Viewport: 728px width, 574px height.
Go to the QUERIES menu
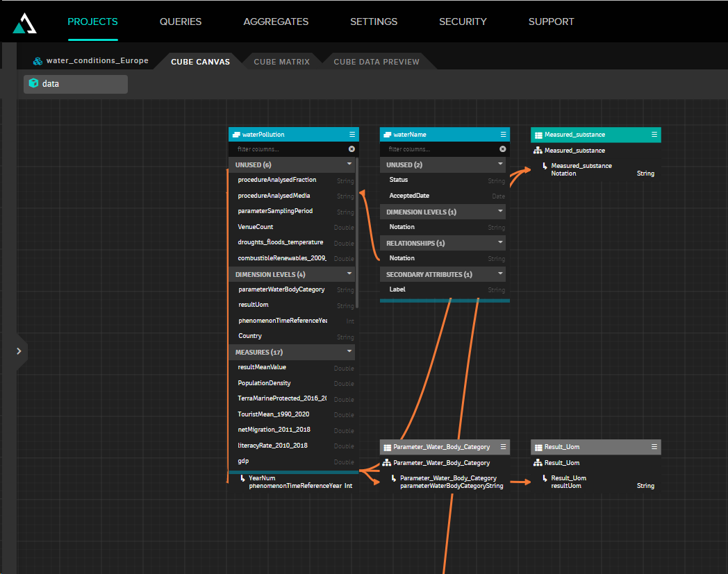point(181,22)
